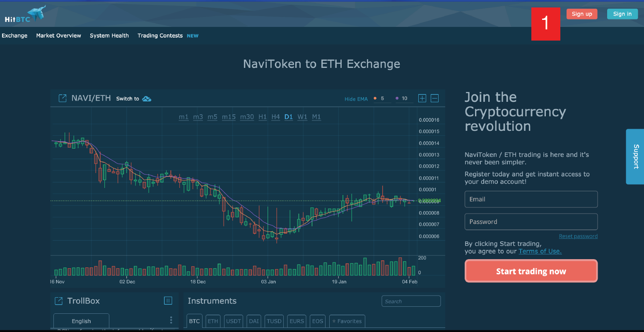Viewport: 644px width, 332px height.
Task: Select the BTC instruments tab
Action: click(x=194, y=321)
